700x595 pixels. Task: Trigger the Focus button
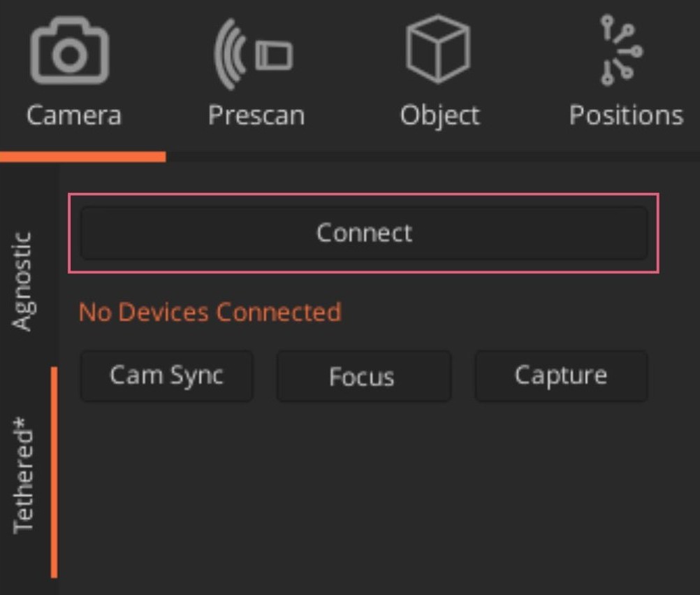click(362, 377)
